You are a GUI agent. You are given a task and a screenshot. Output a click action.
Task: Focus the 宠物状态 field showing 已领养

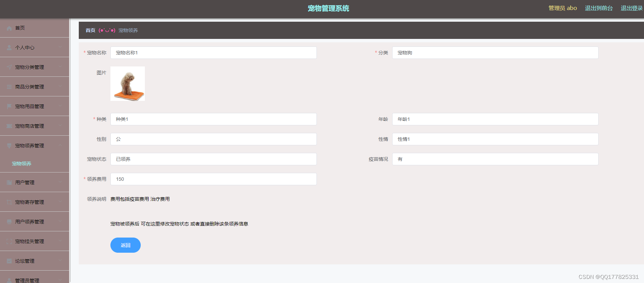pyautogui.click(x=214, y=159)
